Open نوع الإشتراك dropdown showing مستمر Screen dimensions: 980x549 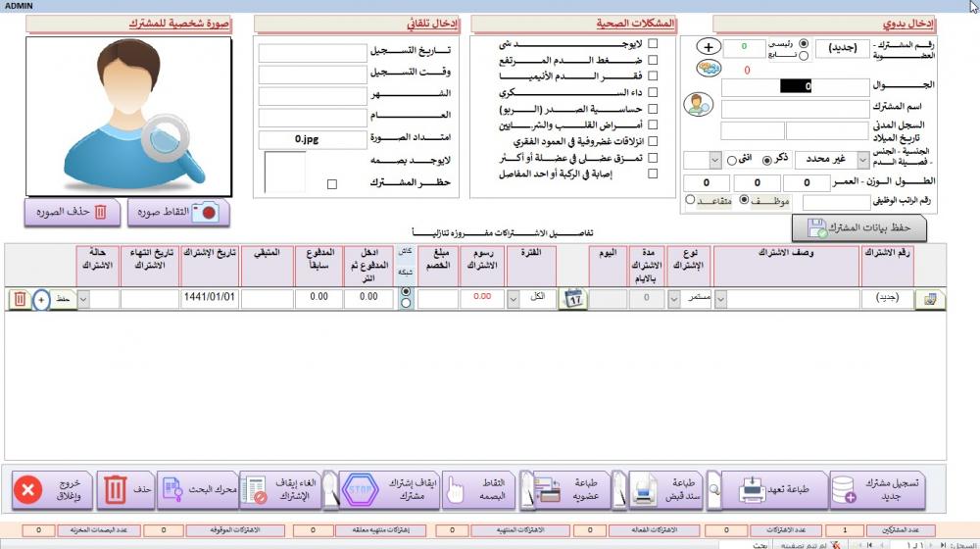click(x=674, y=300)
